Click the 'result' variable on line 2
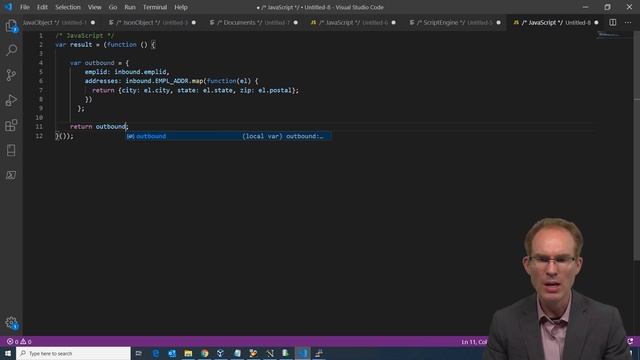The height and width of the screenshot is (360, 640). tap(81, 44)
